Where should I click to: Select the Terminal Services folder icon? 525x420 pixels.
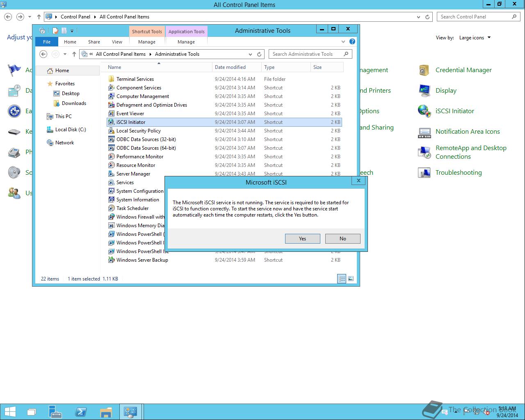tap(111, 79)
